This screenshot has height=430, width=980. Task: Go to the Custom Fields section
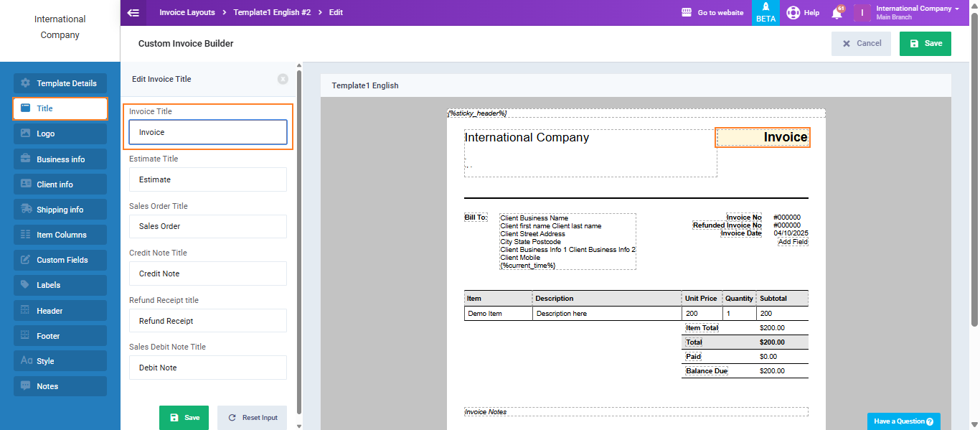(60, 260)
